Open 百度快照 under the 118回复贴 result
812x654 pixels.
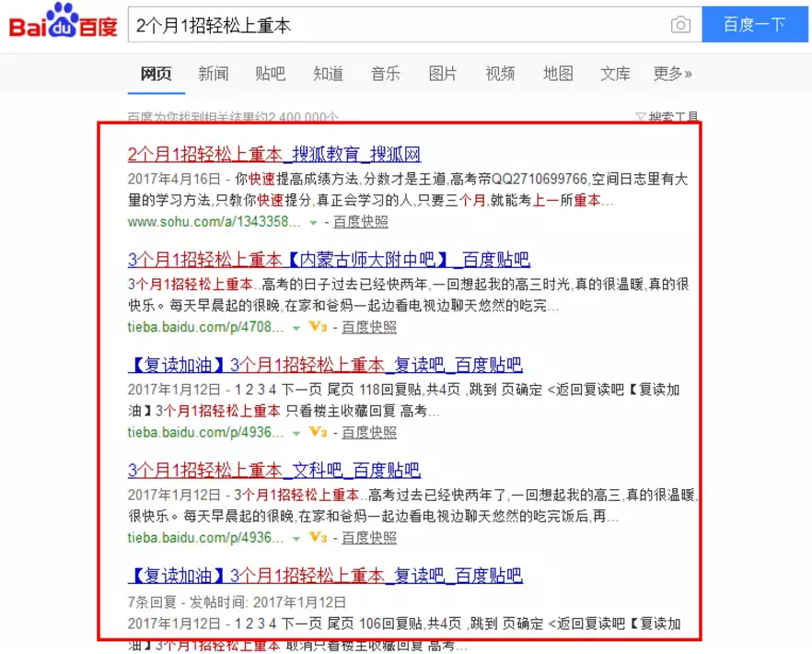368,432
